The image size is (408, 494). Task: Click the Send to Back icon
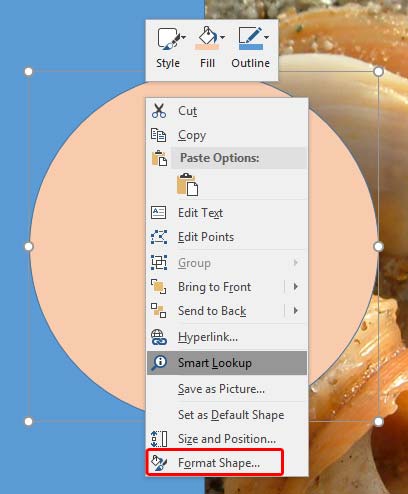coord(159,311)
